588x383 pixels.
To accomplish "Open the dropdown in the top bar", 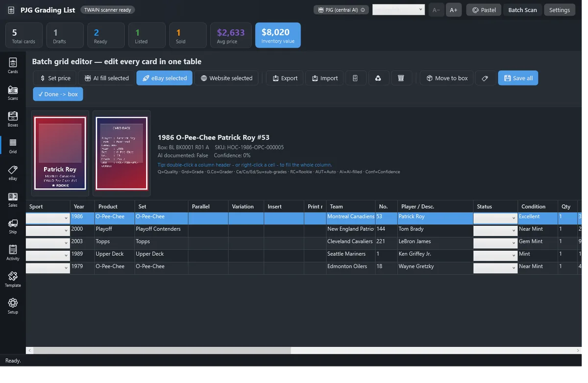I will 398,10.
